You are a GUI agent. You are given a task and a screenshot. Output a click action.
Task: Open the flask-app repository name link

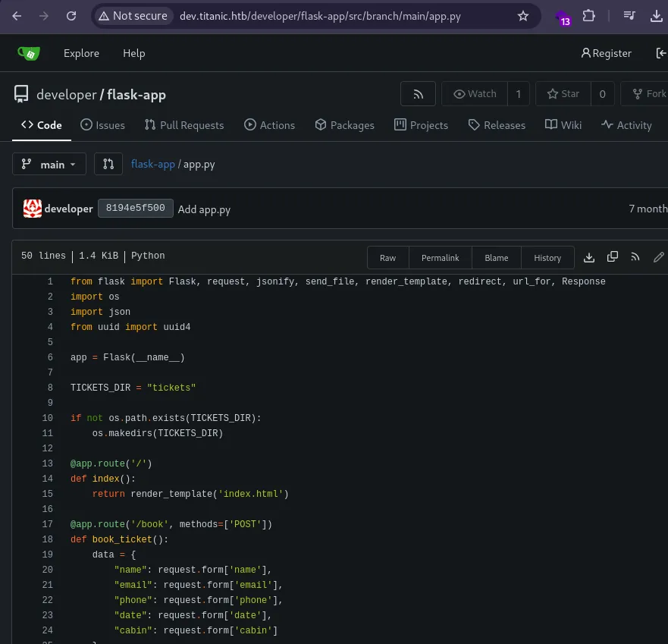(136, 95)
